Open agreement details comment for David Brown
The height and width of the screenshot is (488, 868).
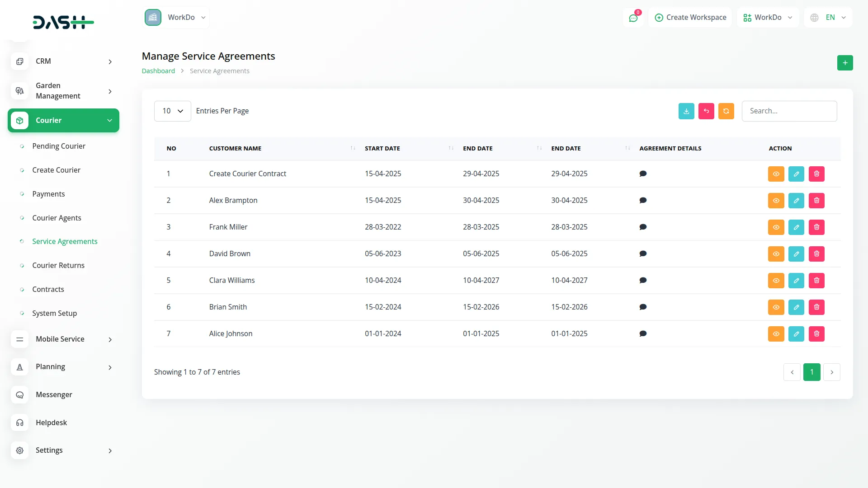[x=642, y=254]
